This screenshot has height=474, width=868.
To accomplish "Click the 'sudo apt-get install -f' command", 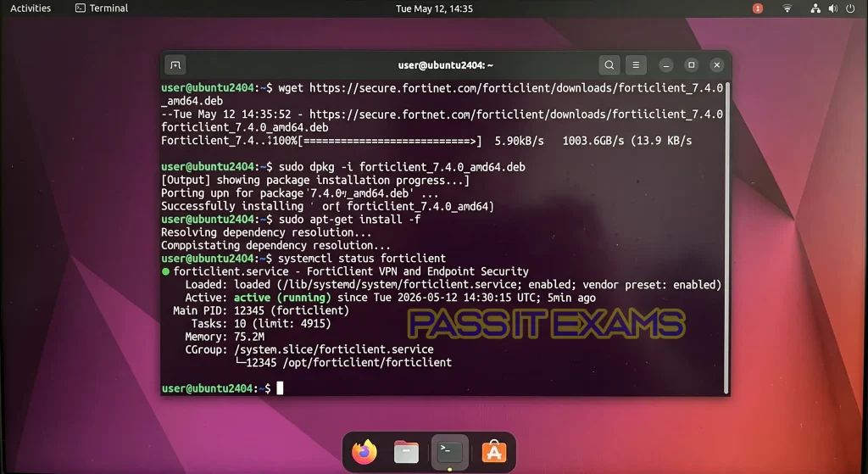I will (349, 220).
